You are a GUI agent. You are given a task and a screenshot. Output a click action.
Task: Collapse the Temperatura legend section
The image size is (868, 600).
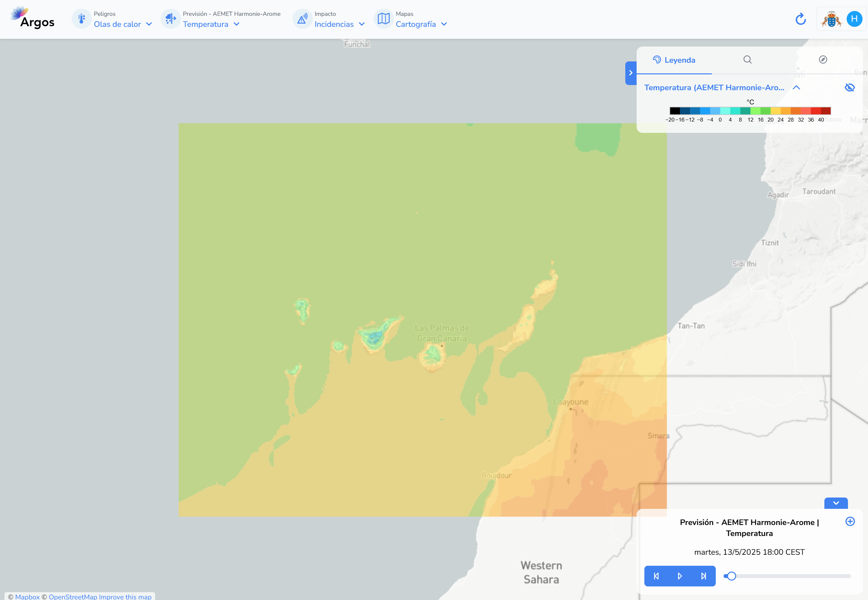click(796, 88)
